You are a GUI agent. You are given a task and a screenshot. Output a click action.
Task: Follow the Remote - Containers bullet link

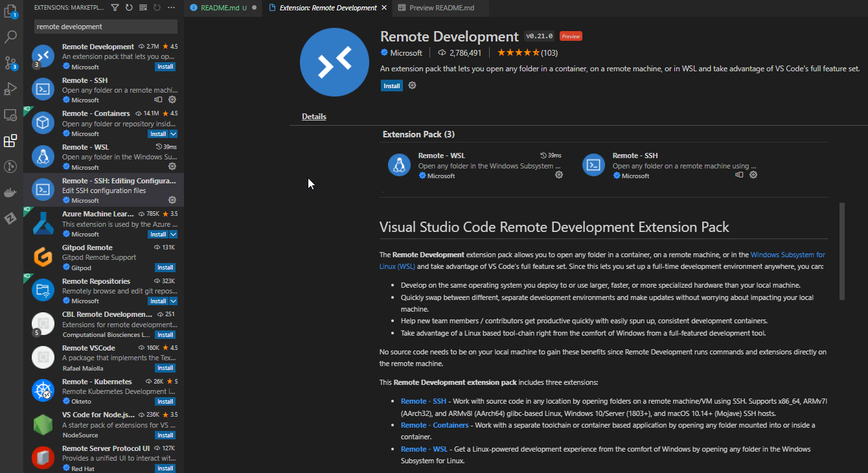click(435, 425)
